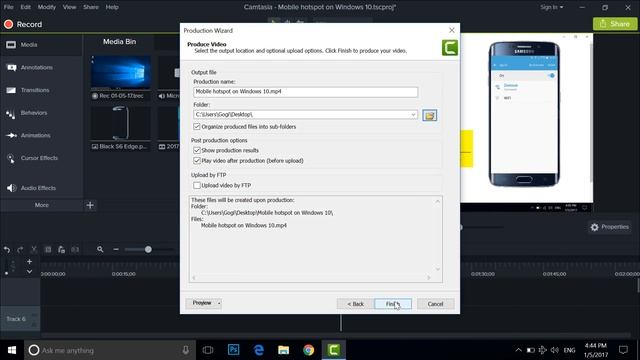Click the Preview button in wizard

pos(201,303)
